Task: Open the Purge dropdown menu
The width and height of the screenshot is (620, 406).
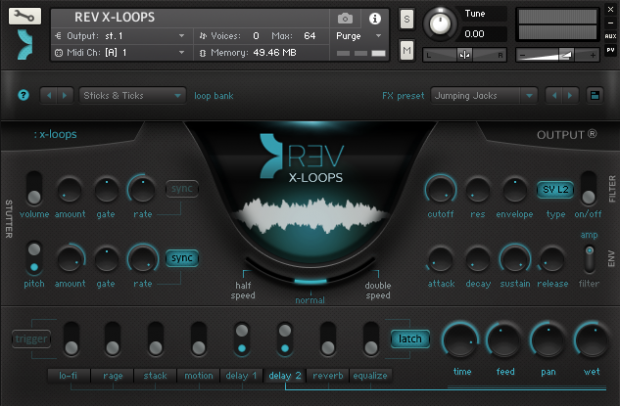Action: coord(359,36)
